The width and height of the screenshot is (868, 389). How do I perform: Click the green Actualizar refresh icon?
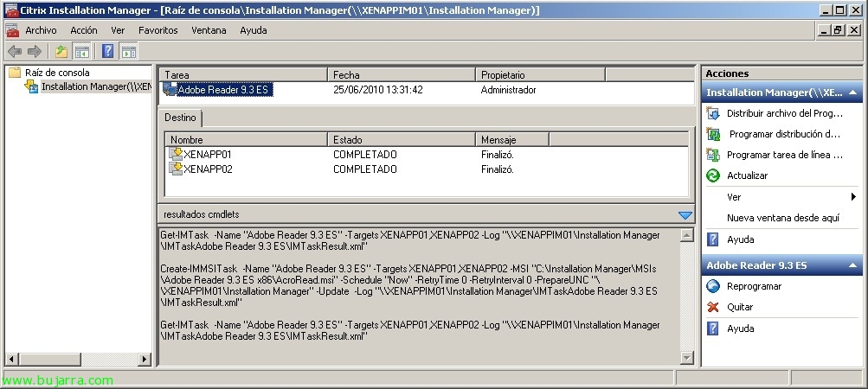pyautogui.click(x=713, y=175)
